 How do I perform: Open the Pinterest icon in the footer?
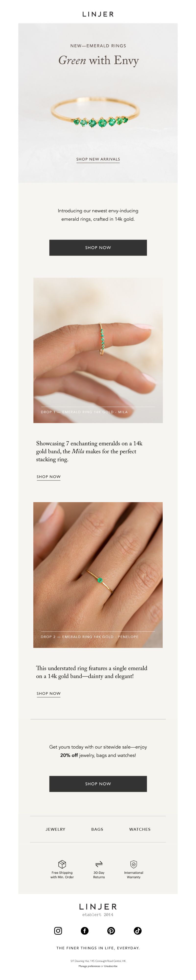tap(111, 930)
